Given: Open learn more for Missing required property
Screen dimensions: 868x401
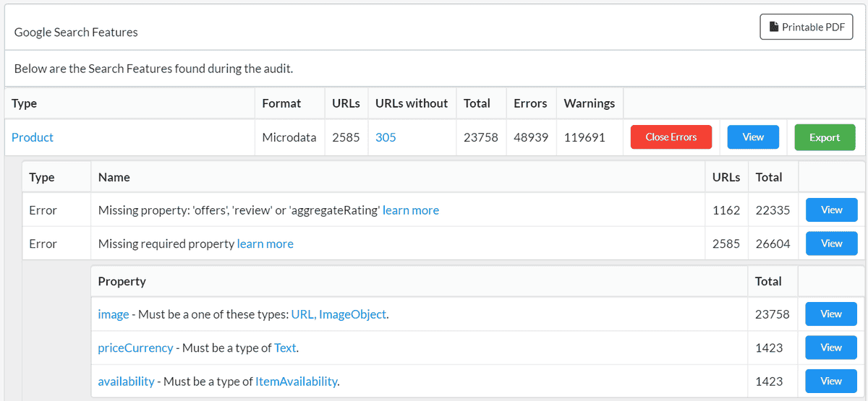Looking at the screenshot, I should pyautogui.click(x=265, y=244).
